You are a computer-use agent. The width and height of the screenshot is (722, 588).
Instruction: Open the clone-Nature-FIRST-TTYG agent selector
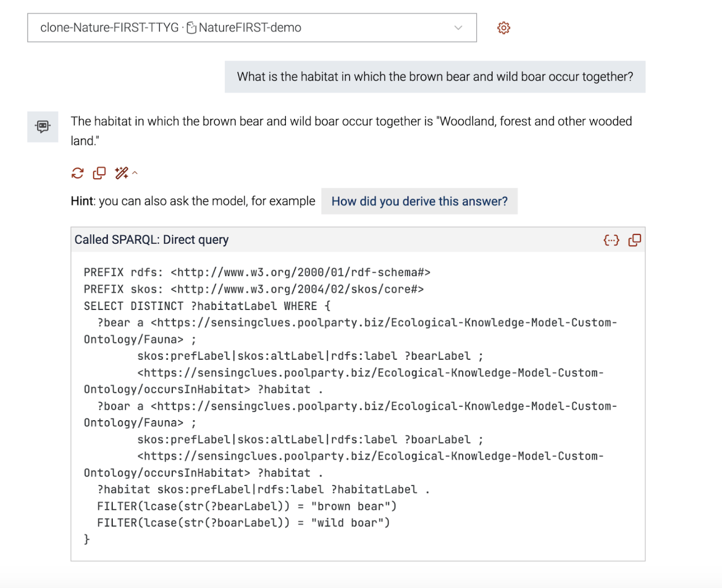pyautogui.click(x=252, y=28)
